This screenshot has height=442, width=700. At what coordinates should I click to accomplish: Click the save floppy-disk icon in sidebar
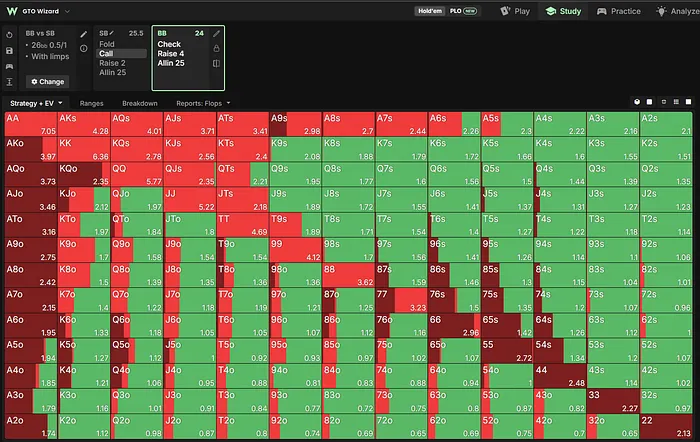[9, 51]
